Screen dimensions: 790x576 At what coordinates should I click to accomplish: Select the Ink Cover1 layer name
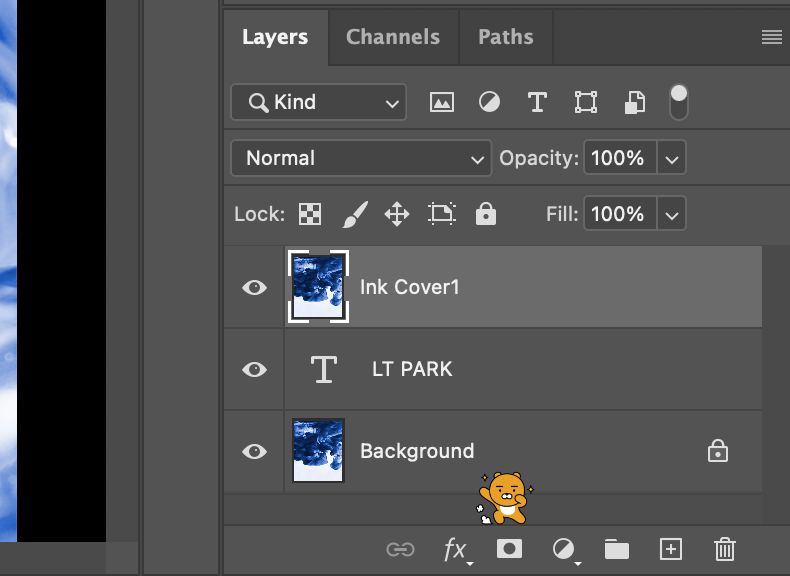(410, 287)
